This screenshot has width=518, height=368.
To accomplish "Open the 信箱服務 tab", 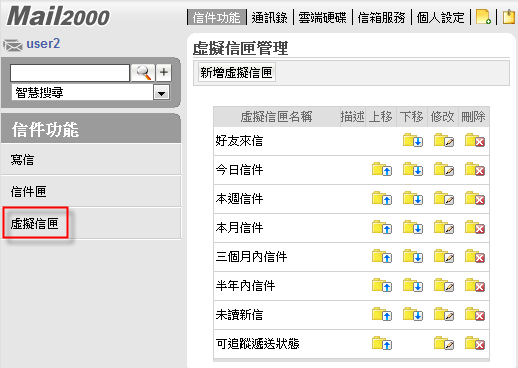I will 381,17.
